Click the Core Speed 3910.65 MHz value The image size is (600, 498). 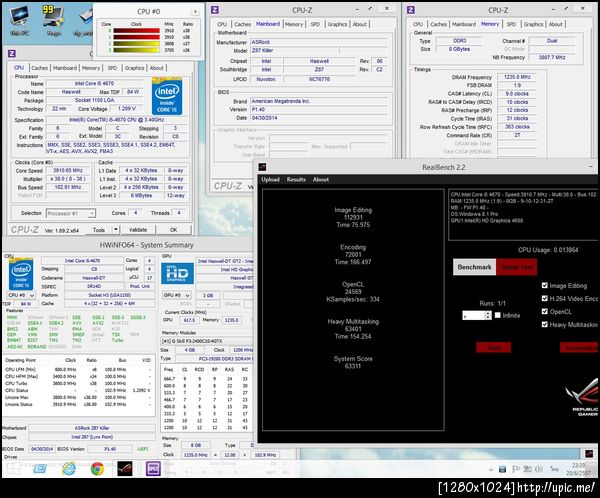click(x=68, y=170)
